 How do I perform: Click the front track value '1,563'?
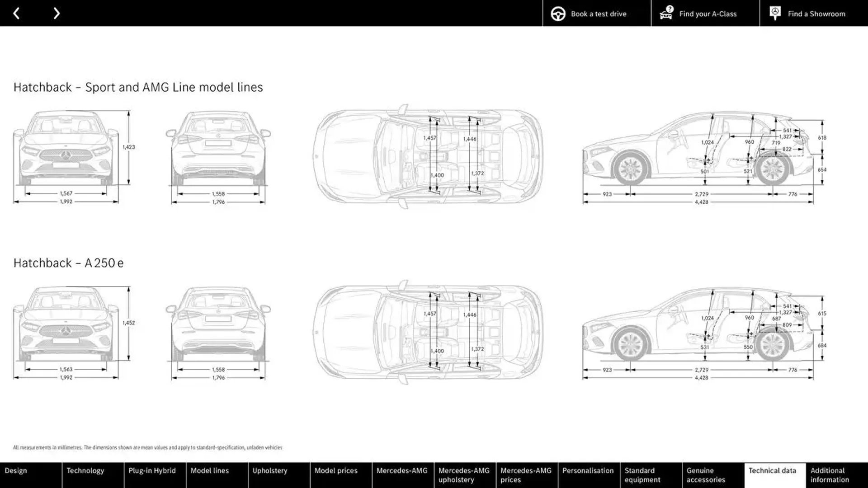pyautogui.click(x=66, y=369)
